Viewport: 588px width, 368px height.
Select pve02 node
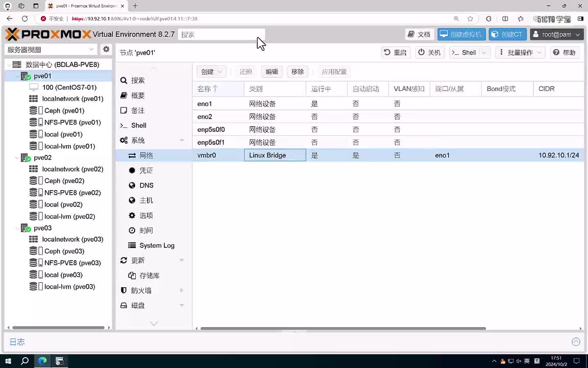(42, 158)
